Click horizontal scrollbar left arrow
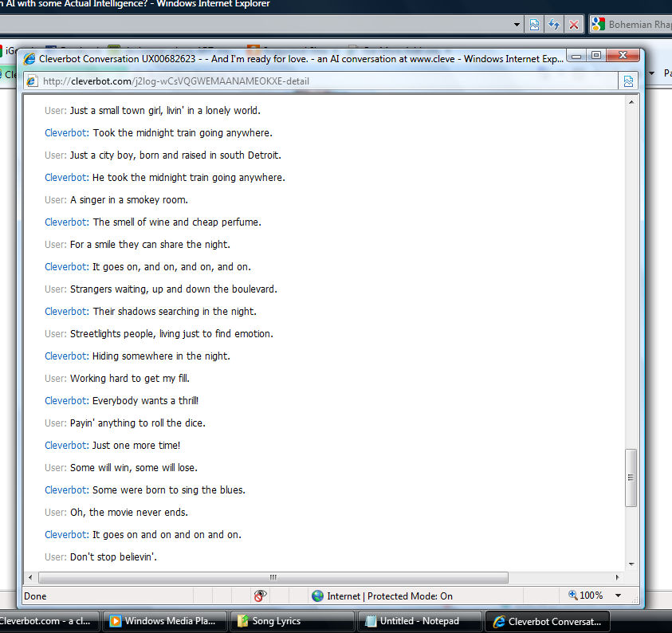672x633 pixels. click(30, 577)
